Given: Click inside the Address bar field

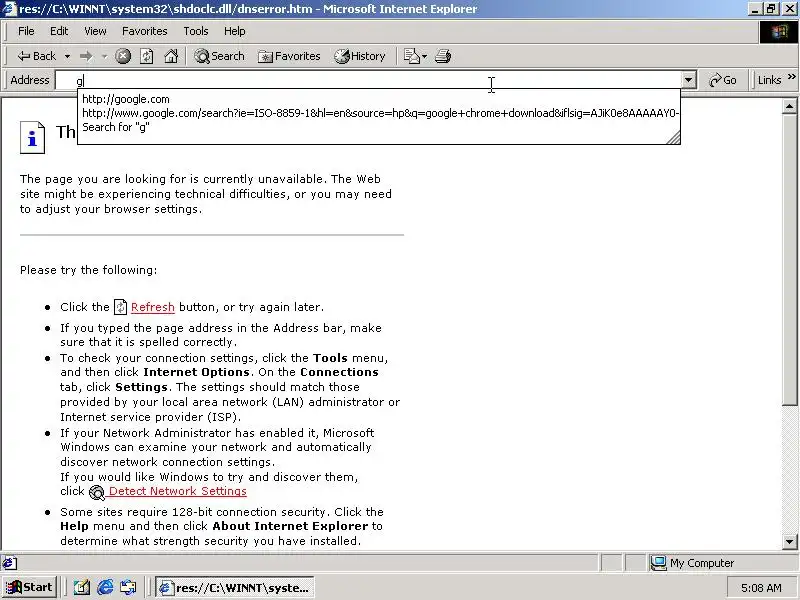Looking at the screenshot, I should point(368,80).
